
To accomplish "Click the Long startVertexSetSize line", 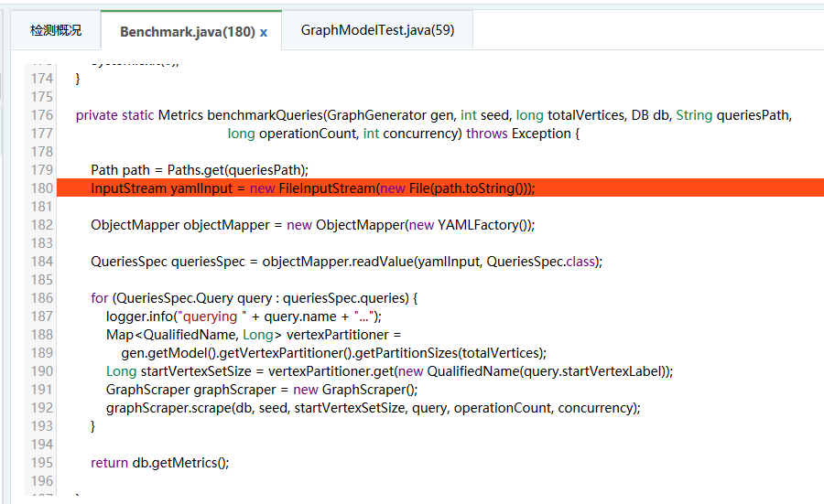I will [389, 371].
